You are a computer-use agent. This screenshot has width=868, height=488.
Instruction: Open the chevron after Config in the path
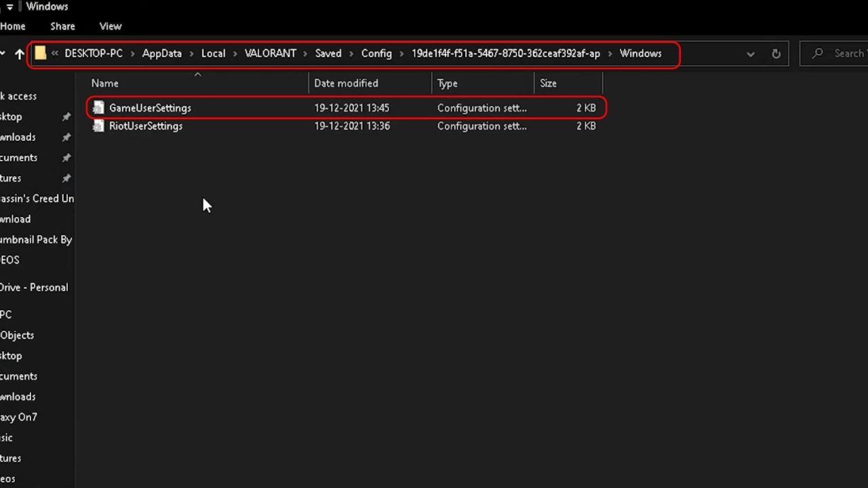click(x=401, y=54)
